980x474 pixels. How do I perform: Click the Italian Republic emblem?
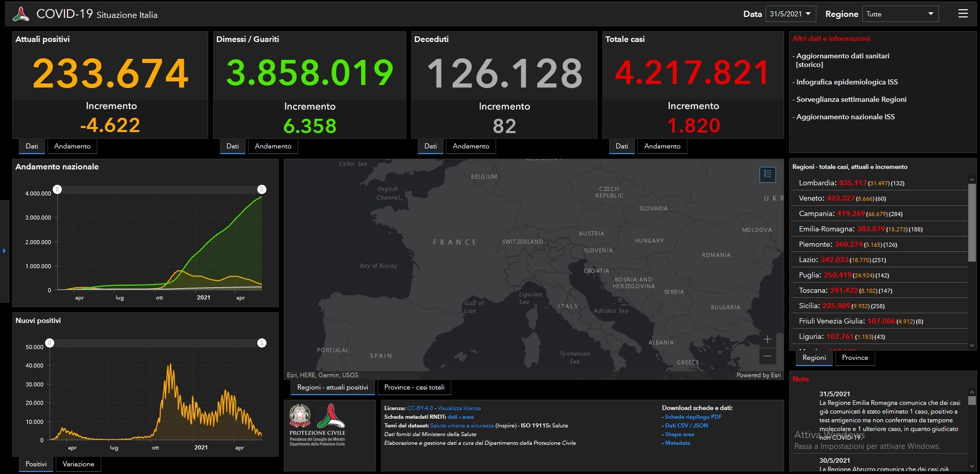click(x=300, y=416)
